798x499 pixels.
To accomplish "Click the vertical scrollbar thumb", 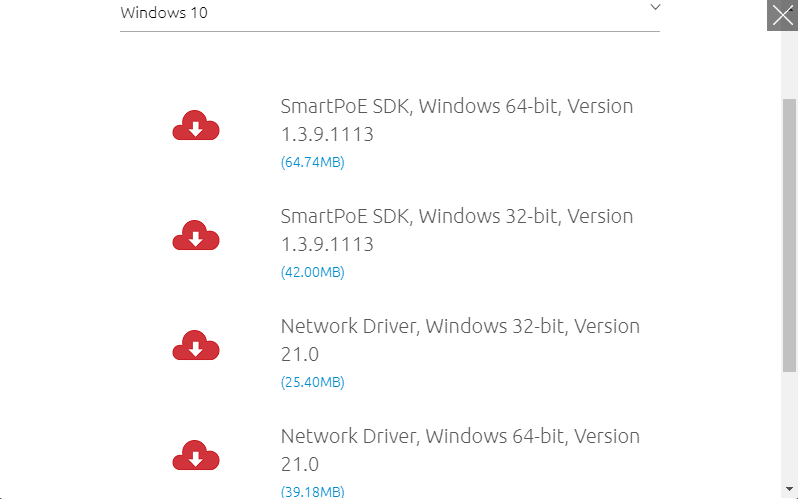I will [789, 235].
